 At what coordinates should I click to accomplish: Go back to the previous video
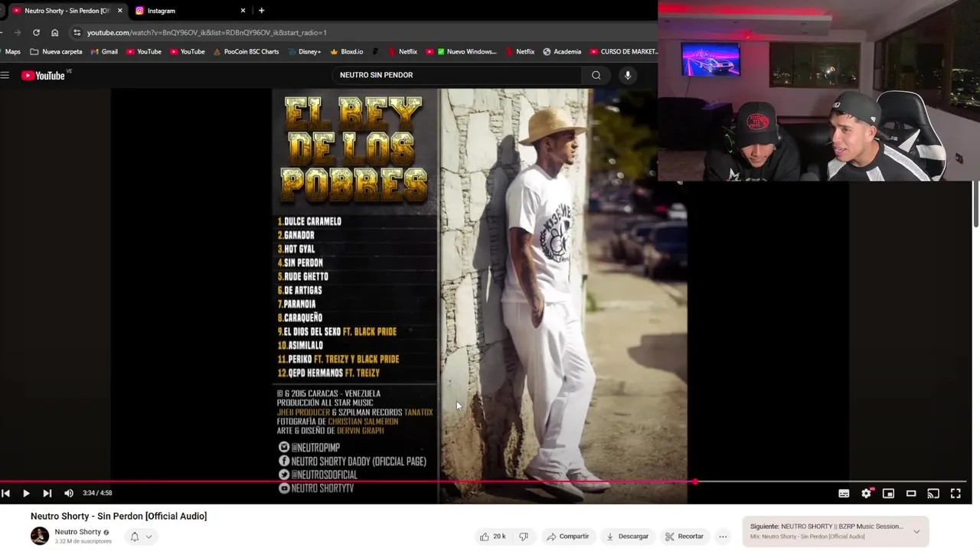[x=5, y=494]
